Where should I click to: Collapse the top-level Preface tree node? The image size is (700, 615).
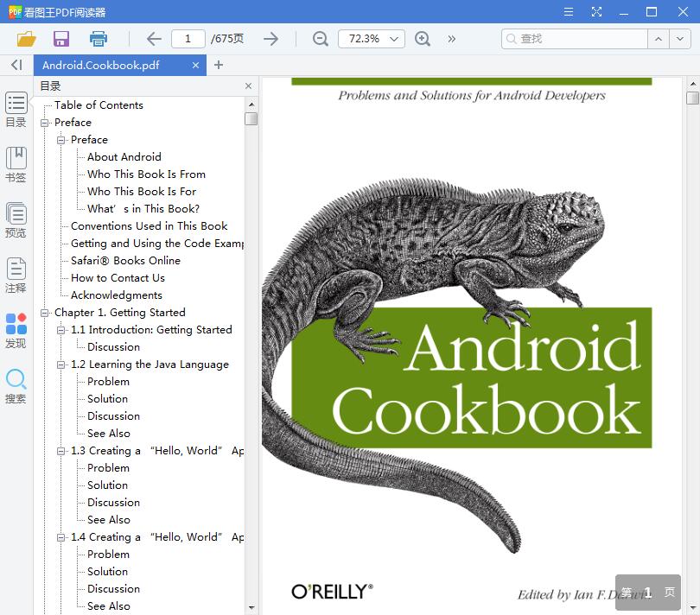[45, 123]
